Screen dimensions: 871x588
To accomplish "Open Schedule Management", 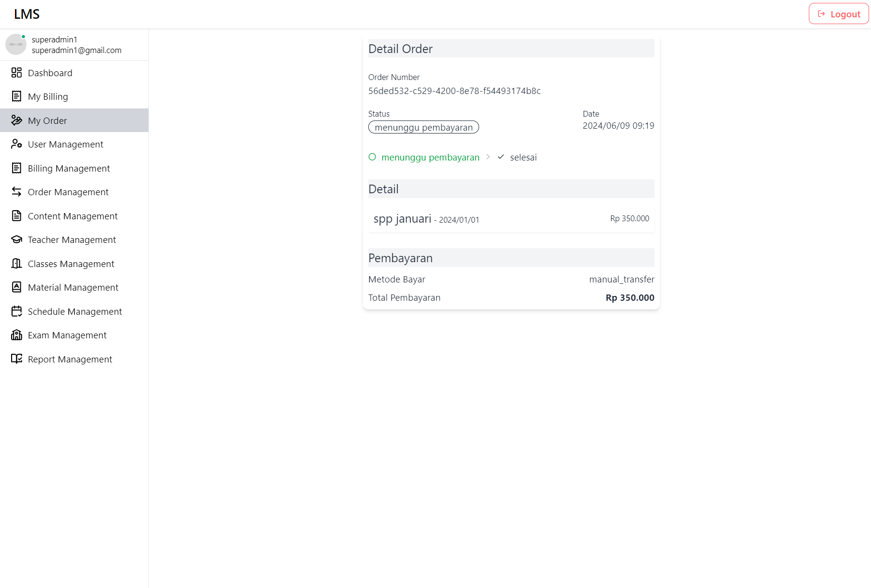I will pos(74,311).
